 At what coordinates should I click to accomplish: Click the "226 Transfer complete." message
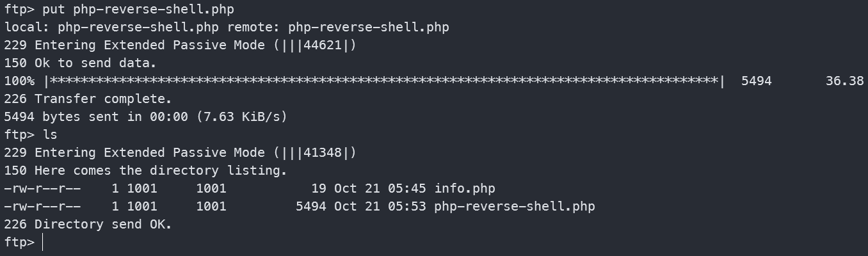pyautogui.click(x=88, y=99)
